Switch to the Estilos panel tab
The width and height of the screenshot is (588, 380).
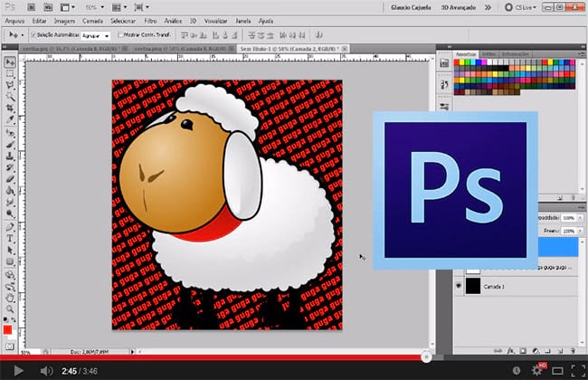click(x=489, y=54)
